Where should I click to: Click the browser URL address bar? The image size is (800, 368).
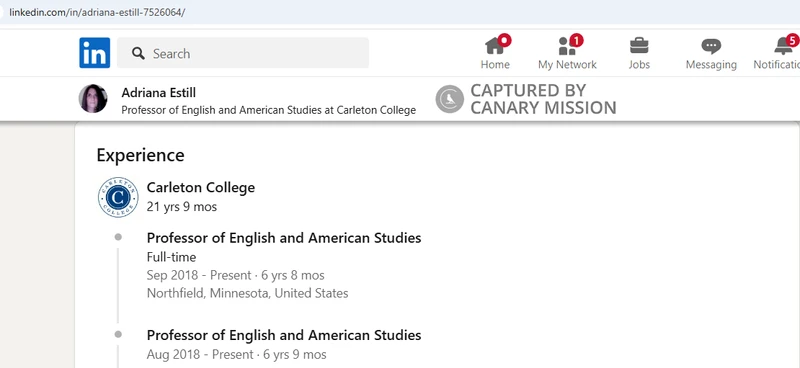(400, 12)
